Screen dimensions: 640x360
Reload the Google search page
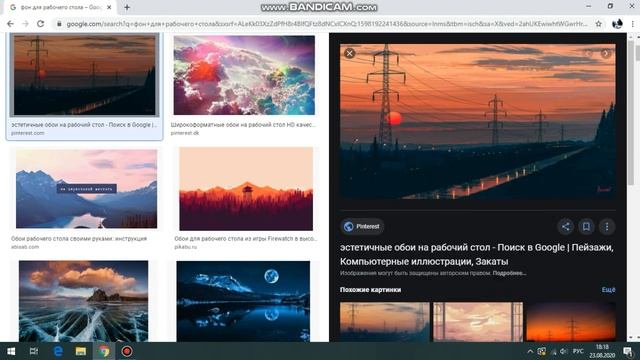40,24
